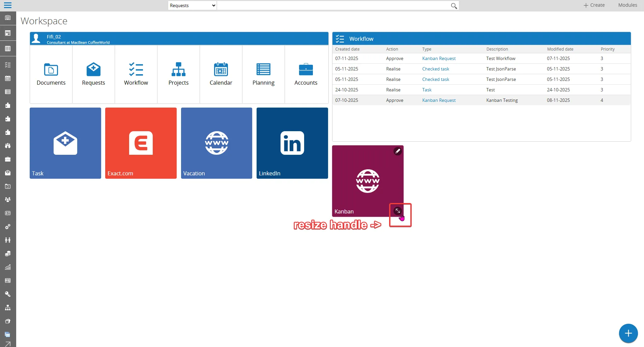Open the Exact.com red tile
The height and width of the screenshot is (347, 644).
[x=141, y=143]
